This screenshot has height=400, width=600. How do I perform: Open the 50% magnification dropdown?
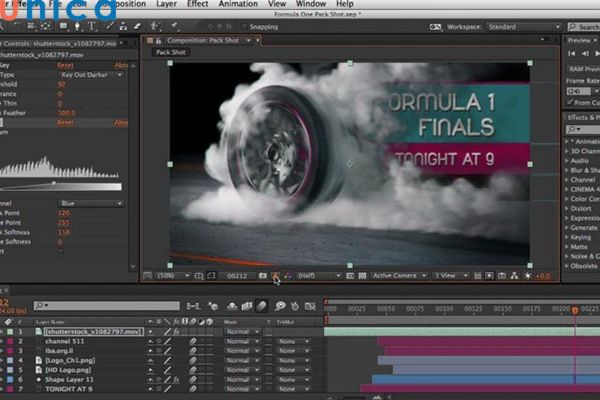173,276
